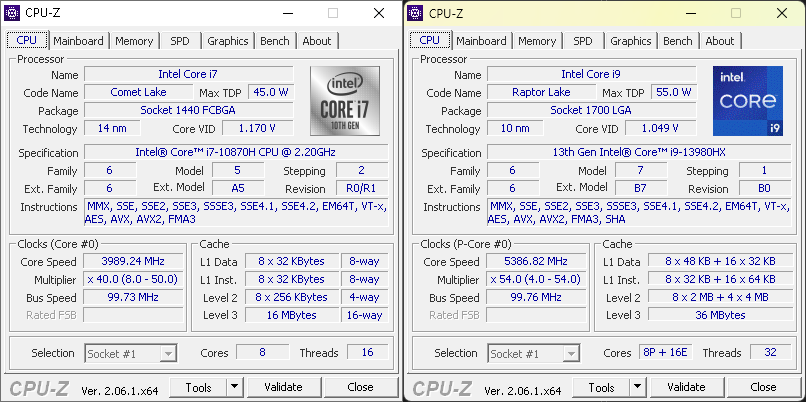
Task: Click the Intel Core i9 name field
Action: coord(592,74)
